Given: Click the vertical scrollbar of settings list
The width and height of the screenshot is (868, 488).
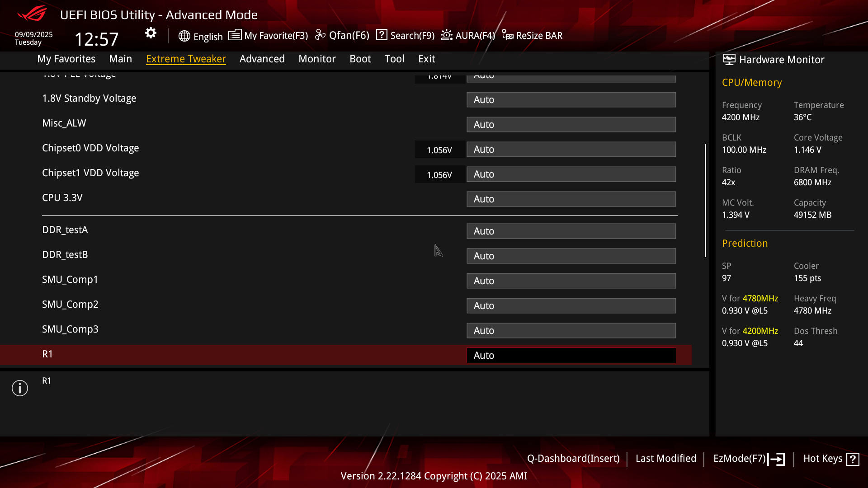Looking at the screenshot, I should pos(705,201).
